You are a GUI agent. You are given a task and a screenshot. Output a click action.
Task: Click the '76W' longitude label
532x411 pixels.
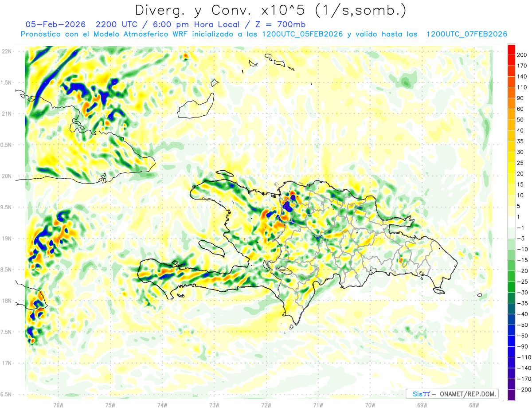coord(58,405)
